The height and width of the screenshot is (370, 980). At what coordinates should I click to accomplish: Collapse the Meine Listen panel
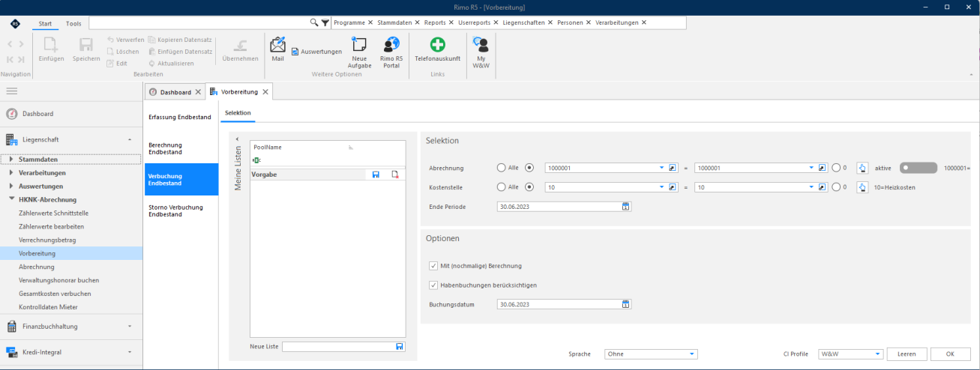[x=237, y=139]
